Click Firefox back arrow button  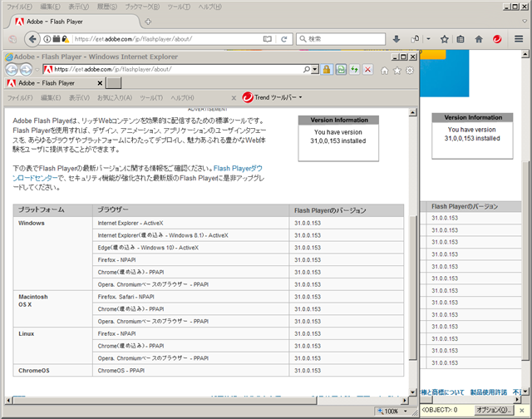(32, 39)
